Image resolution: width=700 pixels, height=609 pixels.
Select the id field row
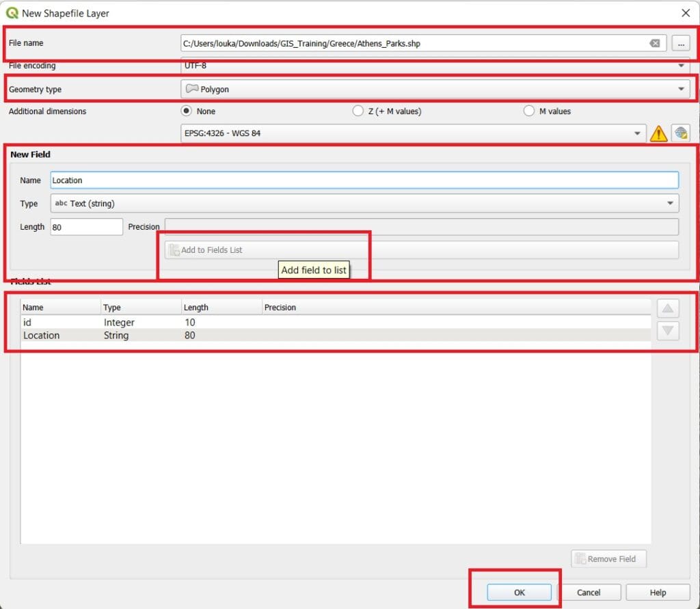coord(336,323)
